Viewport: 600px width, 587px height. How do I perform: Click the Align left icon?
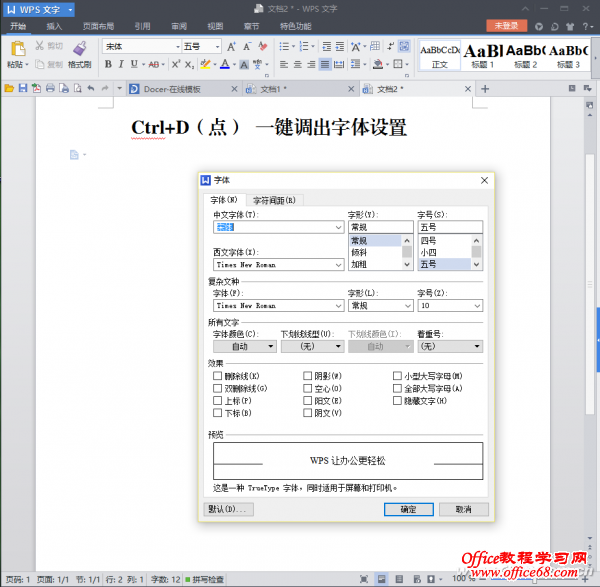tap(284, 64)
